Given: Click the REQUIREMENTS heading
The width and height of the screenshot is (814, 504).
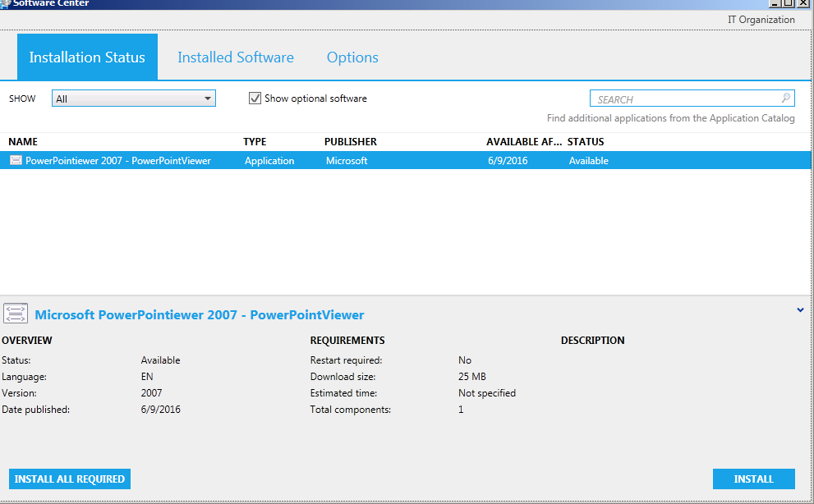Looking at the screenshot, I should [347, 341].
